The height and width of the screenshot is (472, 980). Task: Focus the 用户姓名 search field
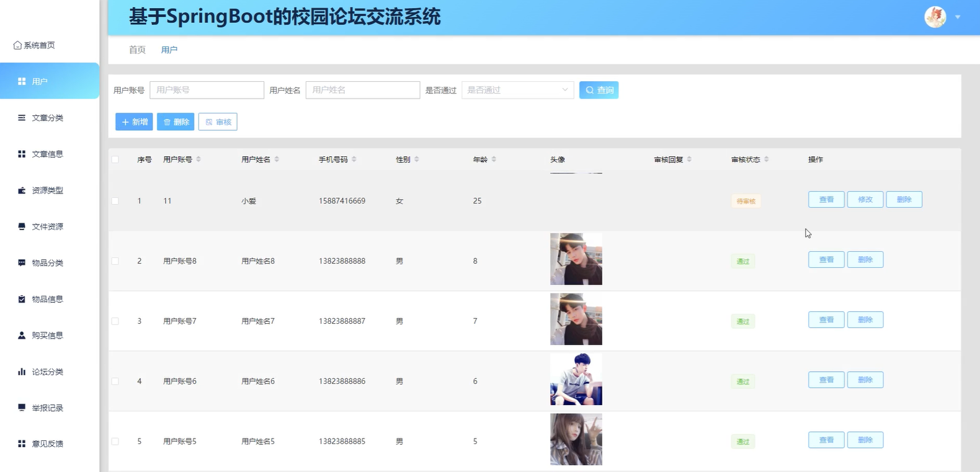pyautogui.click(x=363, y=90)
